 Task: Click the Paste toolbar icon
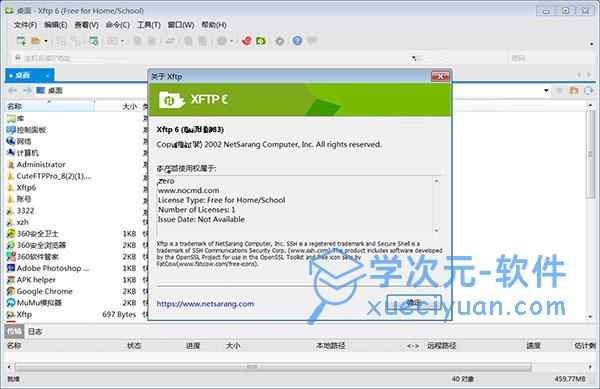152,41
